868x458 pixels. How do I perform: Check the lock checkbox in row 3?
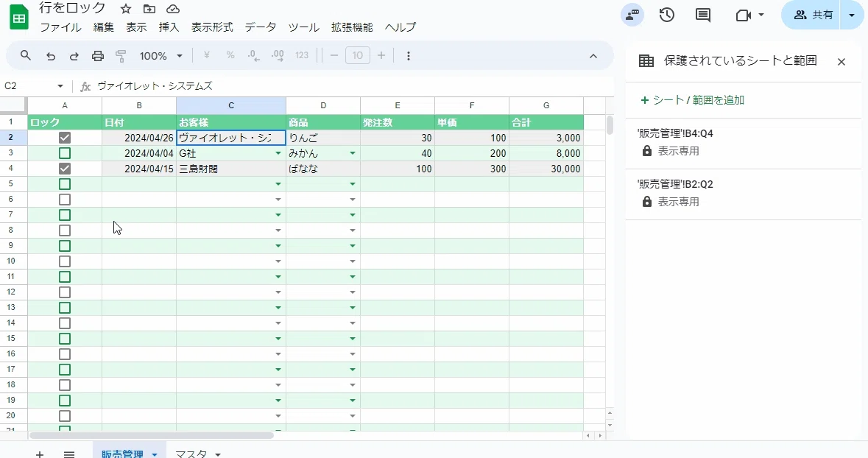(65, 153)
